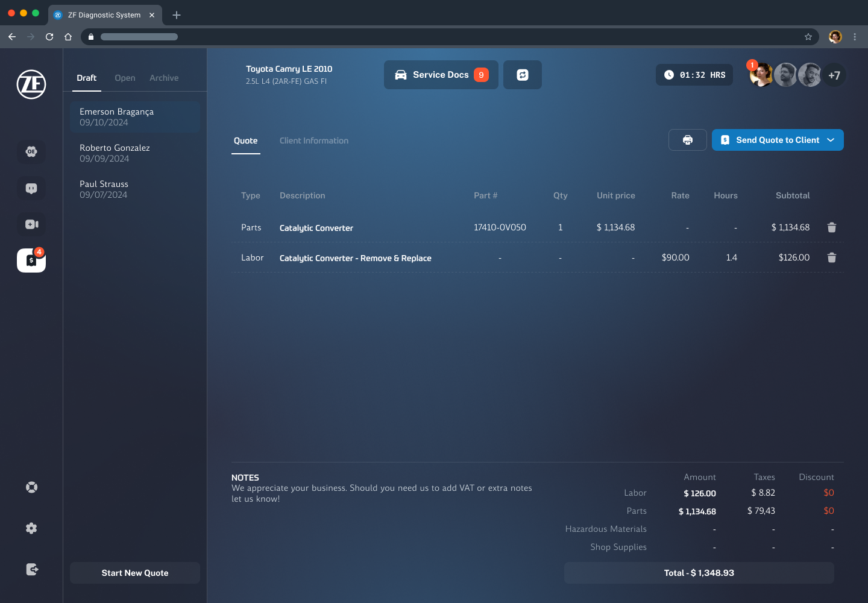Open the quotes sidebar icon with badge
Image resolution: width=868 pixels, height=603 pixels.
pyautogui.click(x=31, y=260)
